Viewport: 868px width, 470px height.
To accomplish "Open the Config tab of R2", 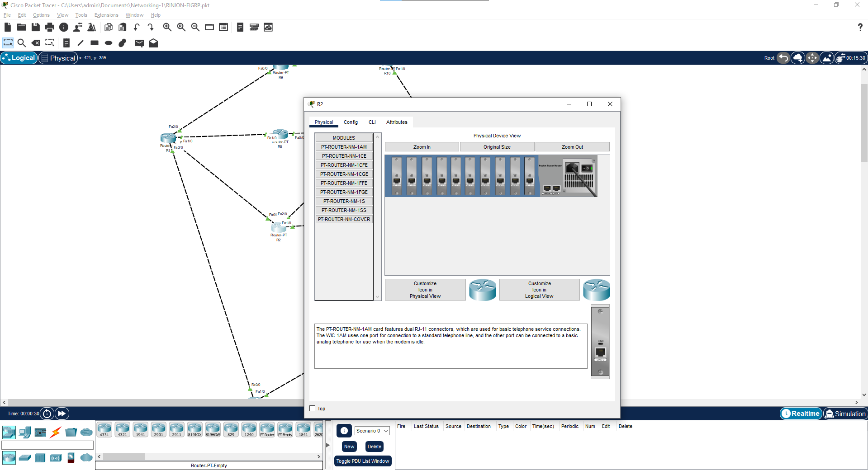I will [x=351, y=122].
